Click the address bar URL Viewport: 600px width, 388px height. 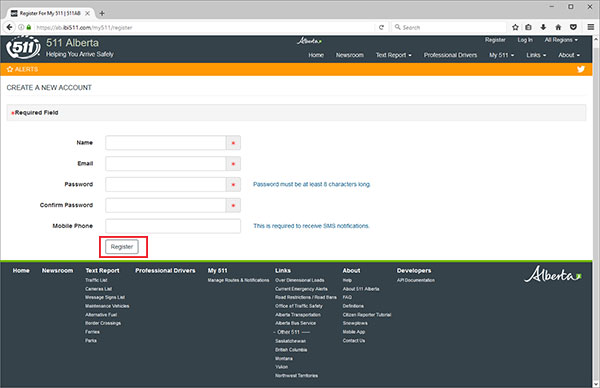coord(84,28)
